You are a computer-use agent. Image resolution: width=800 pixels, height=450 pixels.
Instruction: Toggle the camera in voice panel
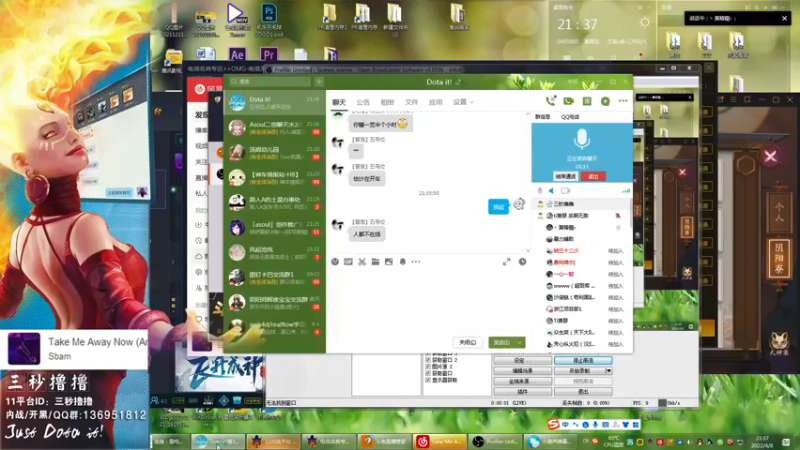[x=565, y=191]
